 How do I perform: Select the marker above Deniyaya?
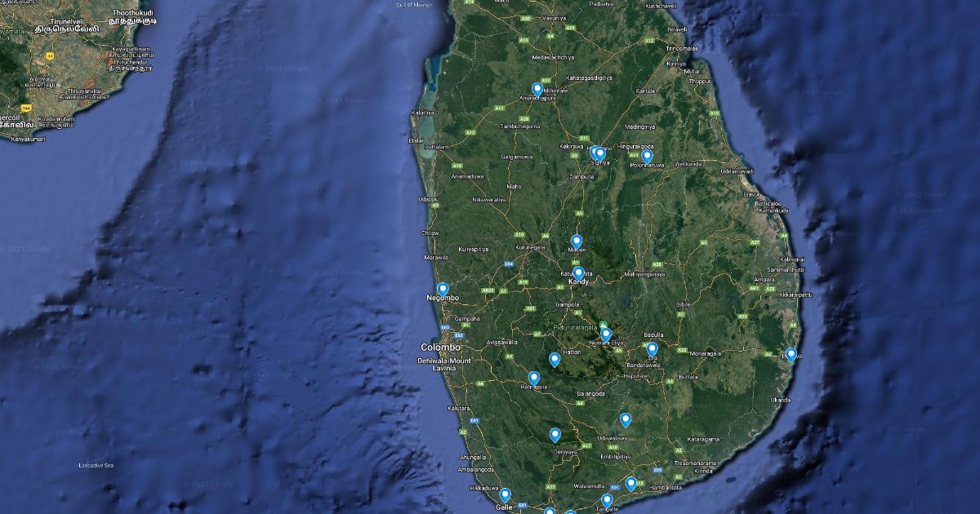point(555,435)
